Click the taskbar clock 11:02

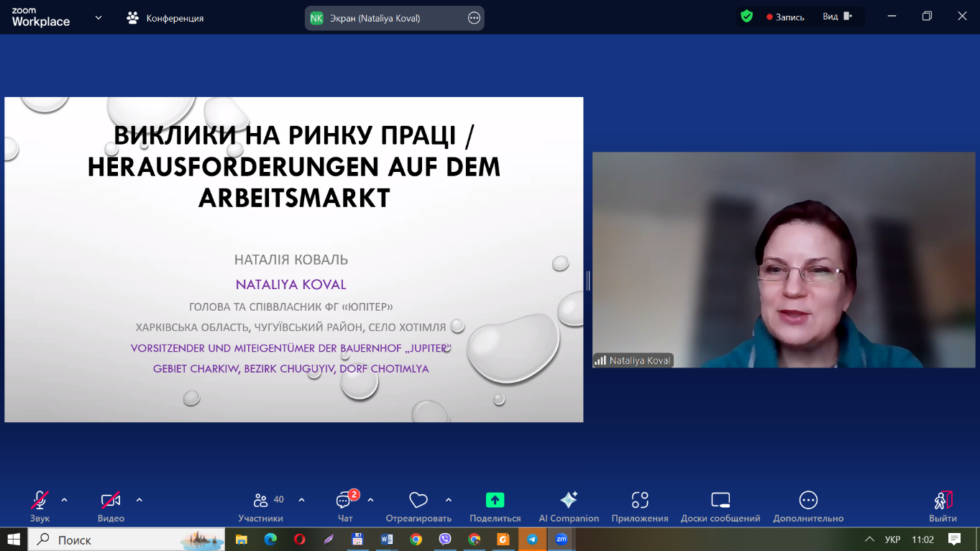pos(922,539)
